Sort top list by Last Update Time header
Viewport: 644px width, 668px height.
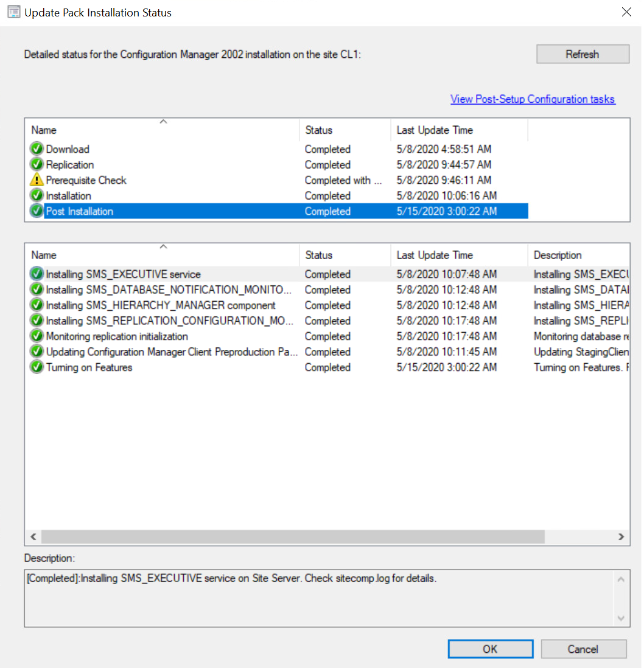point(460,130)
